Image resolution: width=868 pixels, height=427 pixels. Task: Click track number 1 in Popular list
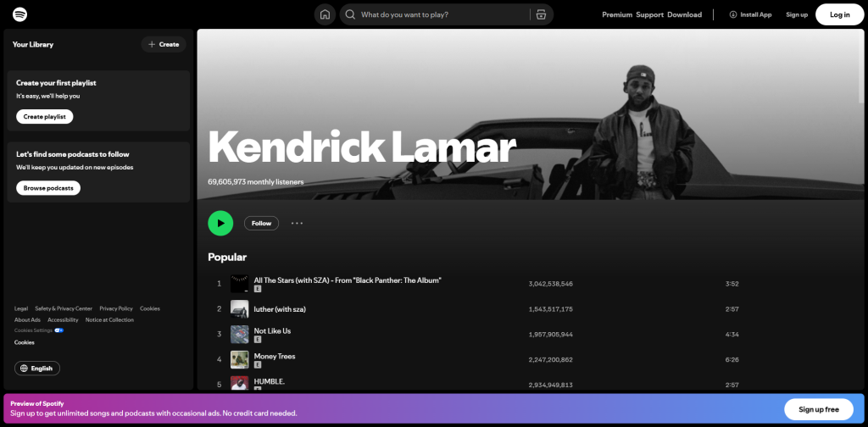[220, 284]
